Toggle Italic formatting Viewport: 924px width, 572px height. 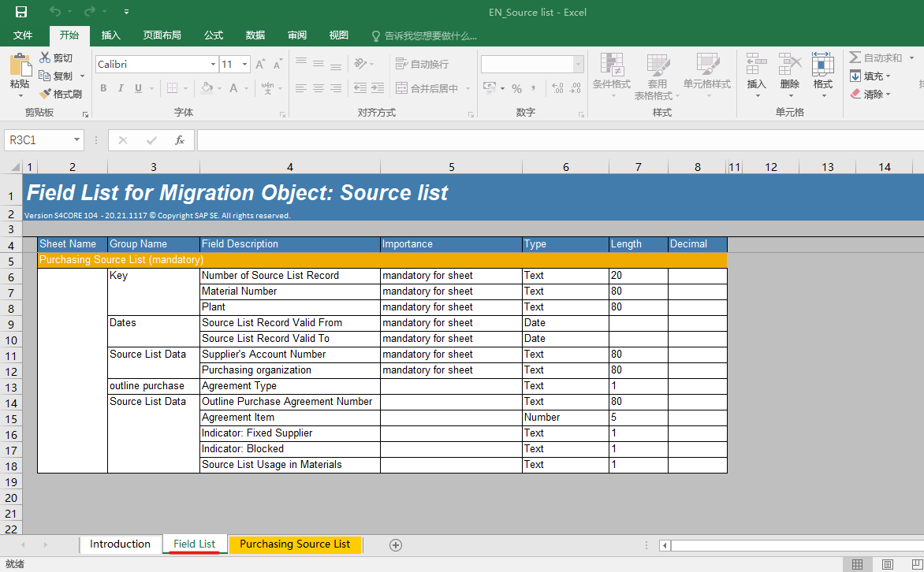coord(120,88)
